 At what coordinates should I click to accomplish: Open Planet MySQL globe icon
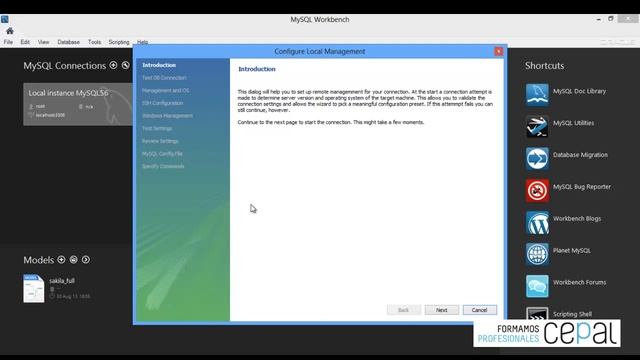tap(537, 254)
